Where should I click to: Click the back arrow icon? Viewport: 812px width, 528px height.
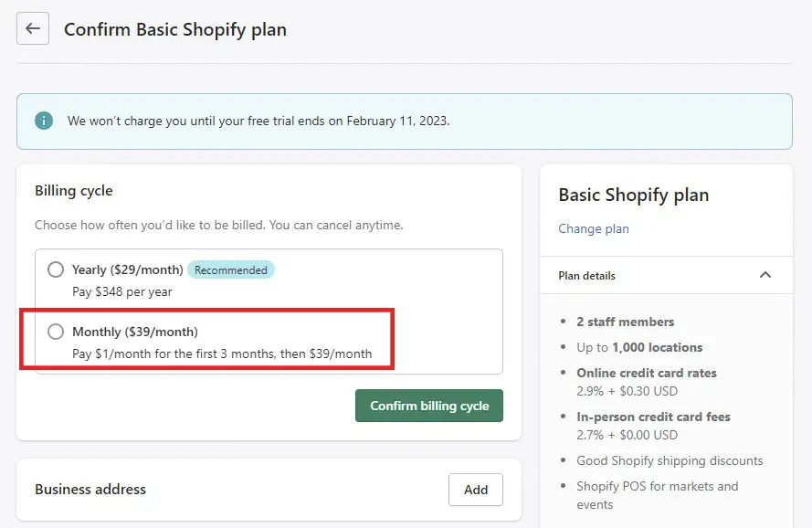[33, 28]
